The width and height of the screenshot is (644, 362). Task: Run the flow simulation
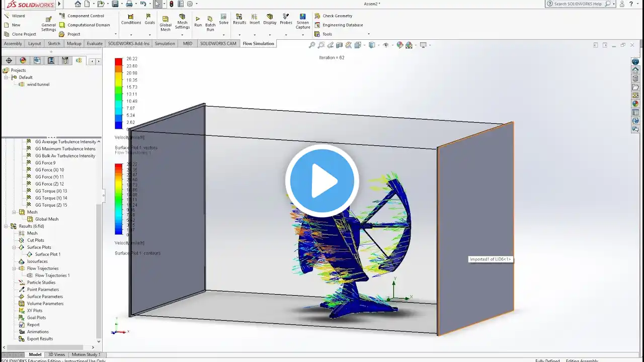click(198, 21)
